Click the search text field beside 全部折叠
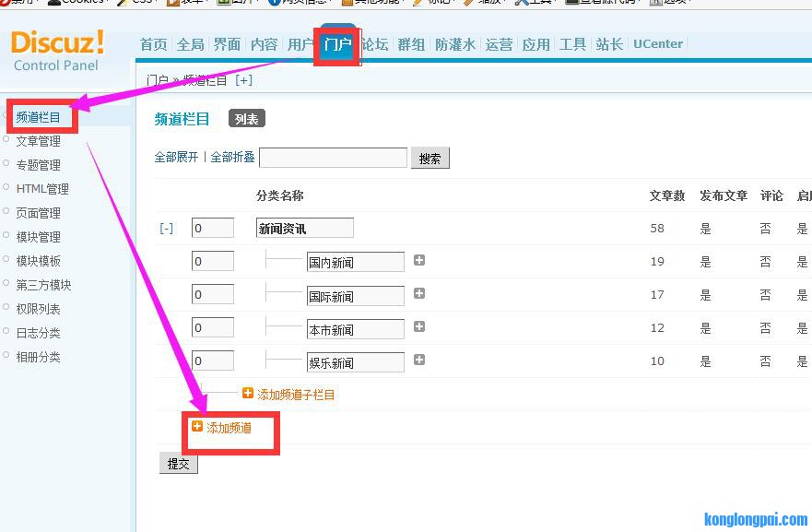The image size is (812, 532). click(333, 158)
